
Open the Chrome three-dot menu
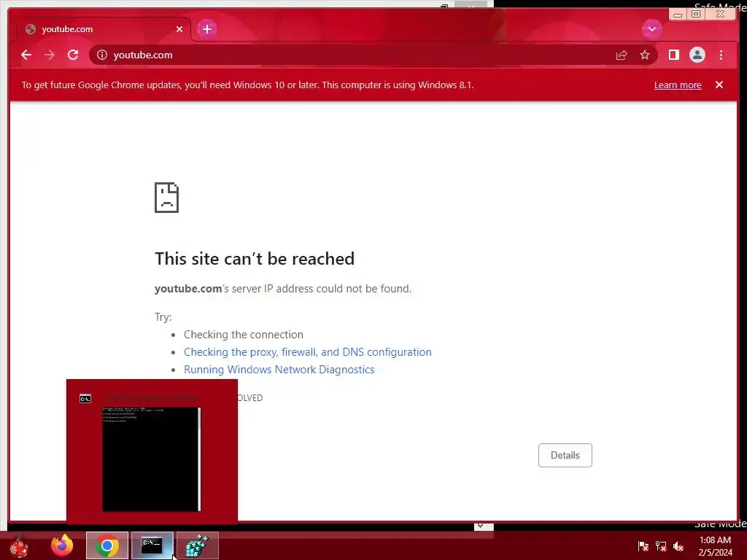721,55
